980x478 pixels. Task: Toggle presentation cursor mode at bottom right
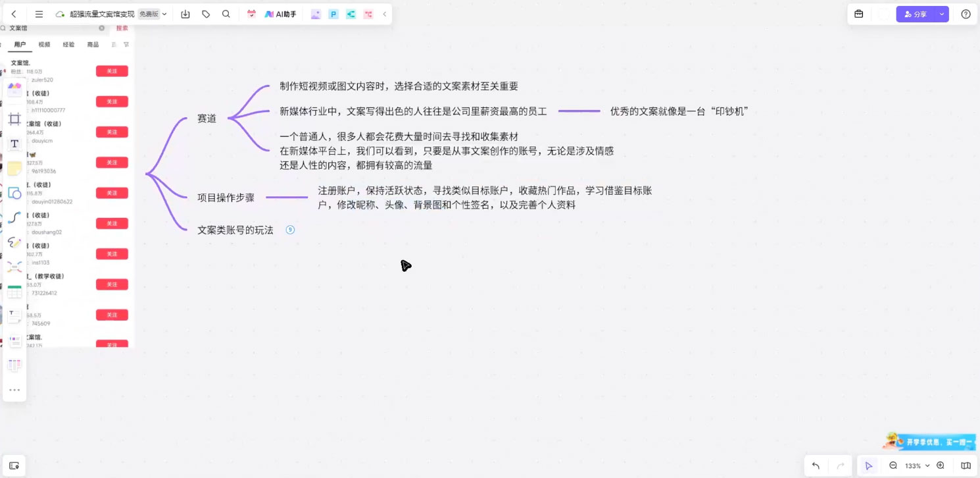pos(868,465)
